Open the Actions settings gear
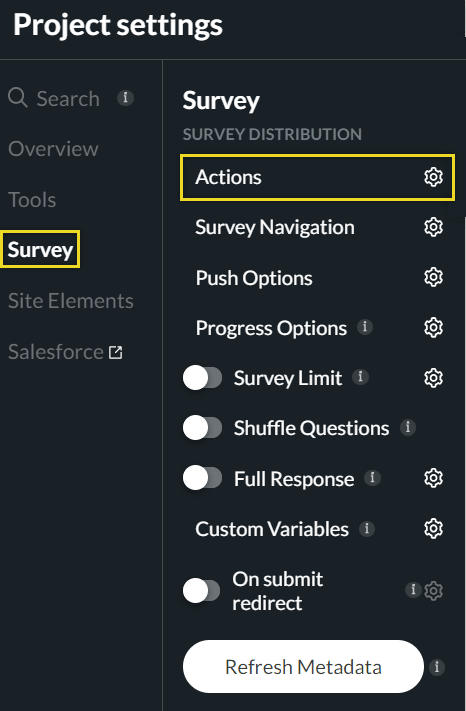The height and width of the screenshot is (711, 466). [433, 177]
